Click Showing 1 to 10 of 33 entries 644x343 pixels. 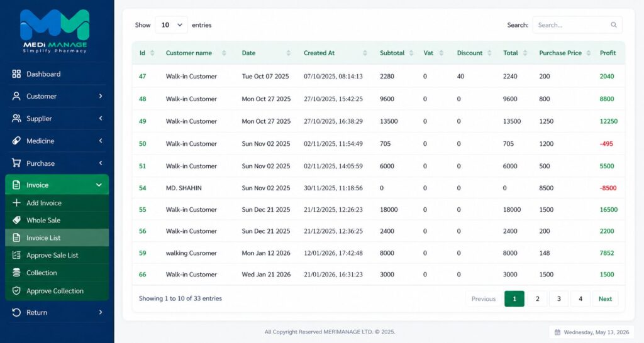tap(180, 298)
